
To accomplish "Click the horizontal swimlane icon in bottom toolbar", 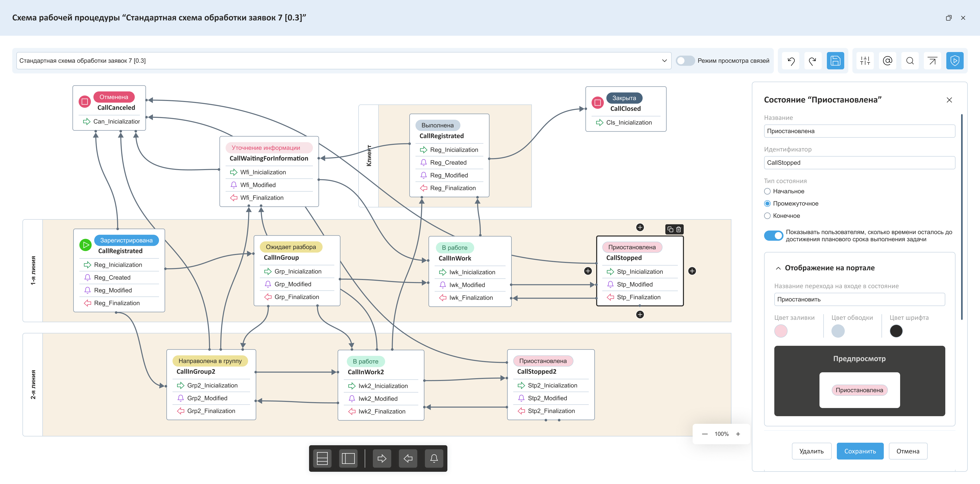I will pyautogui.click(x=322, y=458).
